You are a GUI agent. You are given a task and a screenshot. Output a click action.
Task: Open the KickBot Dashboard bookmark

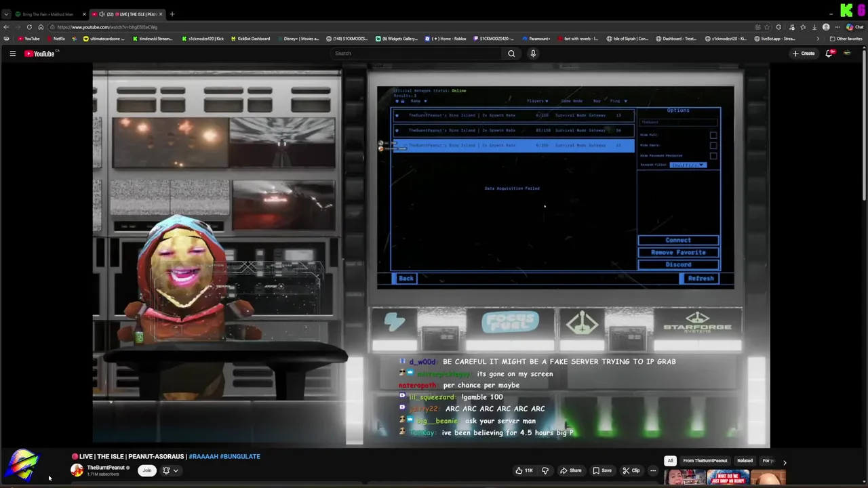click(250, 39)
